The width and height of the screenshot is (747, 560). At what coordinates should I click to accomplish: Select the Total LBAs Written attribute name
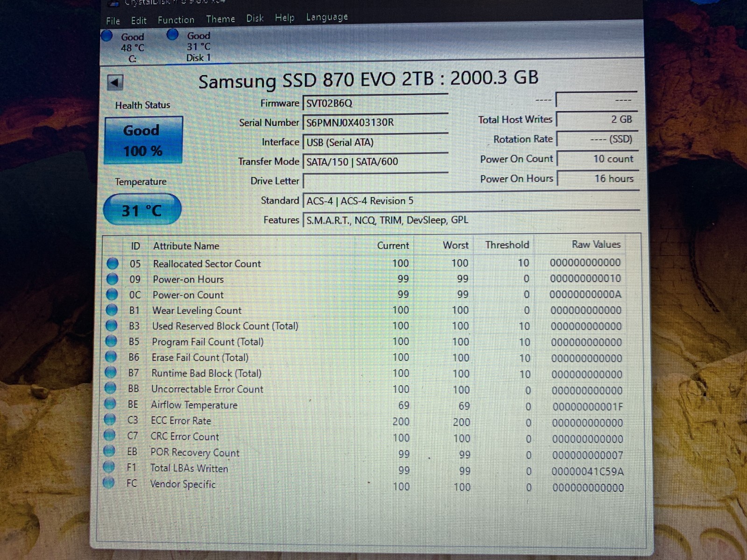[x=189, y=468]
